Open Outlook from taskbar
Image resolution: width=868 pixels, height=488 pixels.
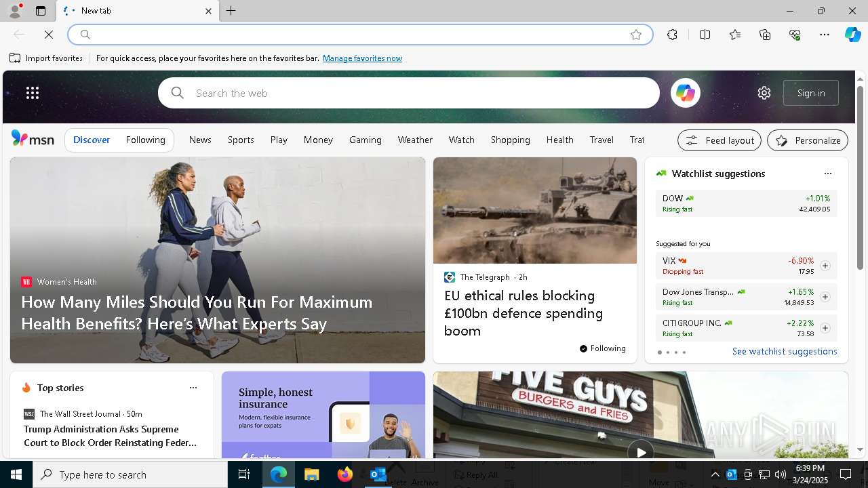click(378, 474)
